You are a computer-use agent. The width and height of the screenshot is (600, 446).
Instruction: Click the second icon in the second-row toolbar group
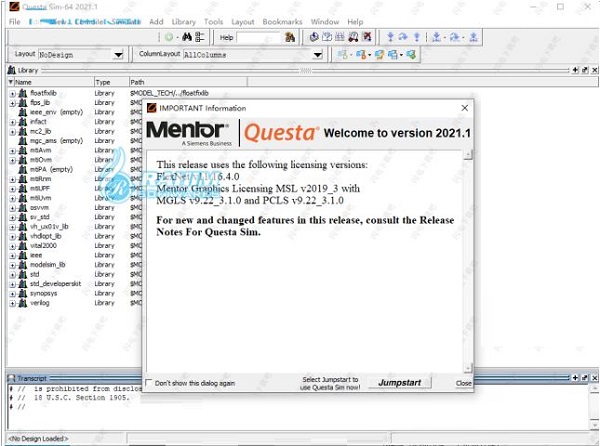(360, 55)
